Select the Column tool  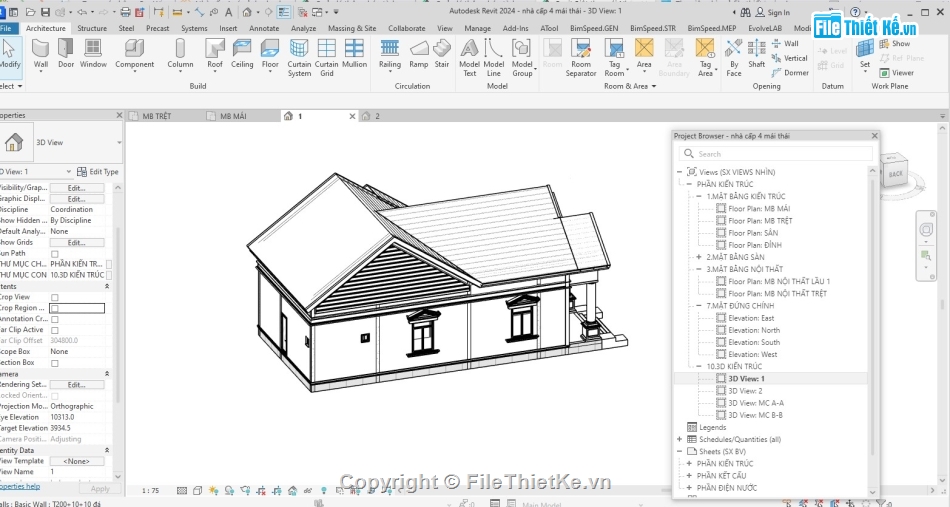[180, 55]
